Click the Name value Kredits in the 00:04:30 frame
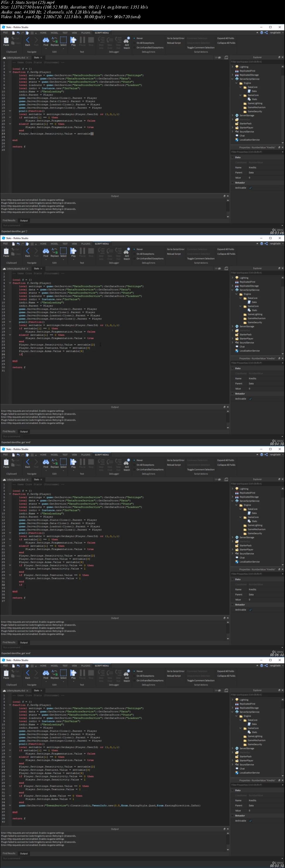The image size is (285, 868). pyautogui.click(x=252, y=379)
